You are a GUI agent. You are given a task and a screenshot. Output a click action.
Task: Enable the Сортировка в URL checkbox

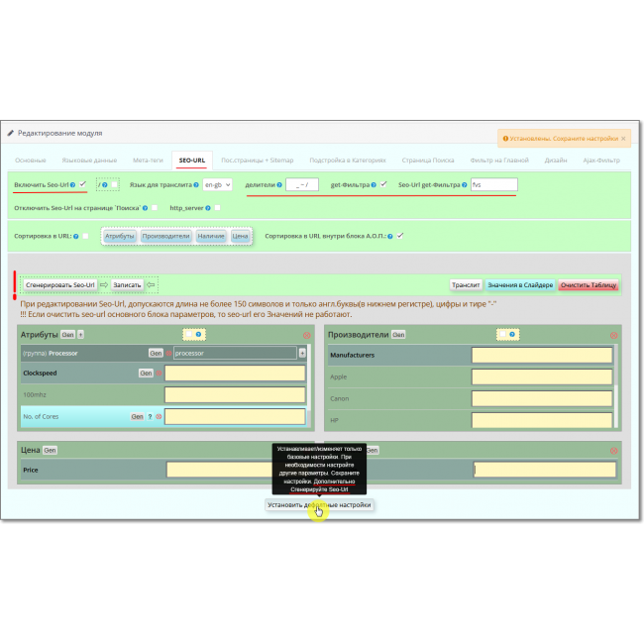click(86, 237)
